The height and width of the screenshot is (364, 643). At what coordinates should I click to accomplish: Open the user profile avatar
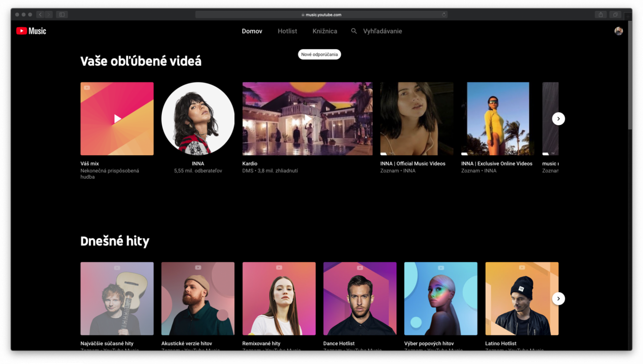[x=618, y=31]
